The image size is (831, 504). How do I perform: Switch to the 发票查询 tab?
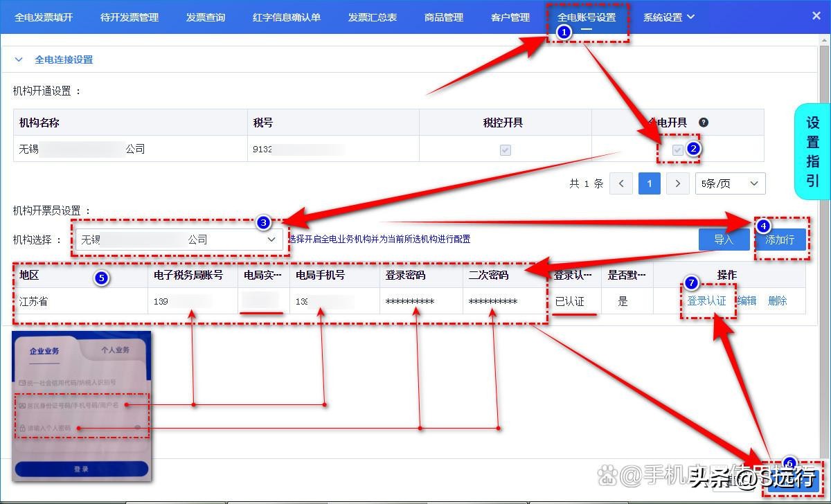click(205, 17)
